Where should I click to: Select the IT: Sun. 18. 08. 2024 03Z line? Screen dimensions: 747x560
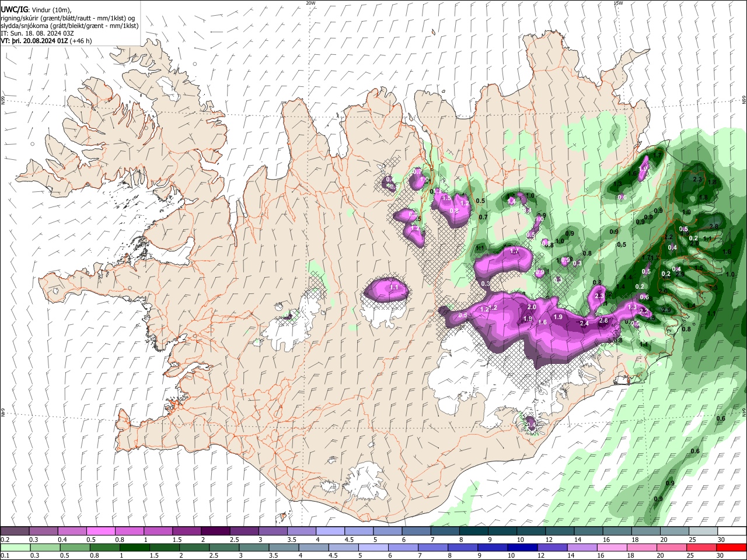[37, 33]
